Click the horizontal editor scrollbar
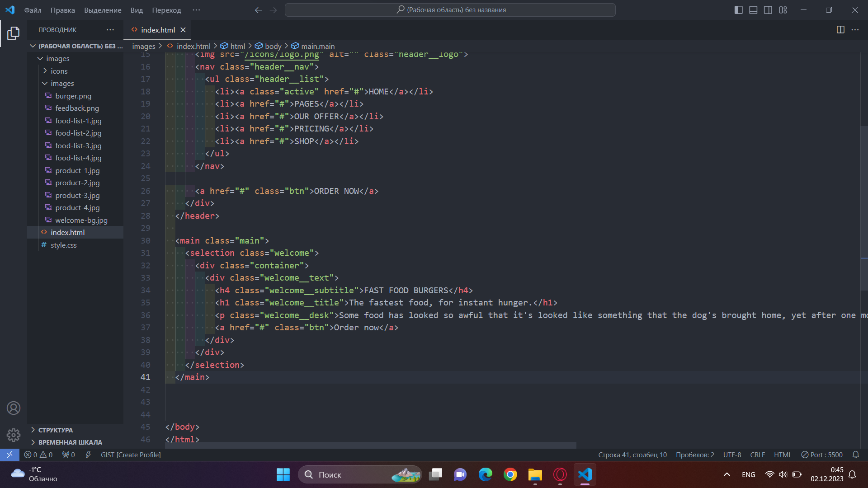The height and width of the screenshot is (488, 868). [371, 445]
